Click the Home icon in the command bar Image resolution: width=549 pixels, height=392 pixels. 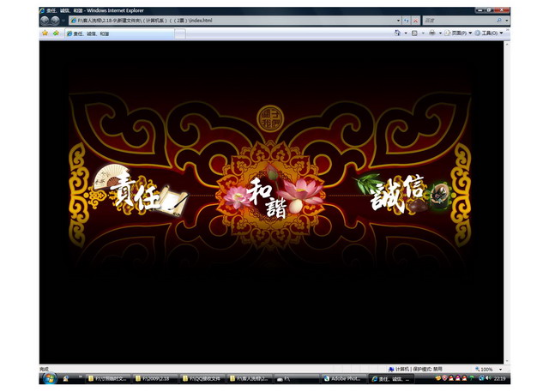[397, 33]
